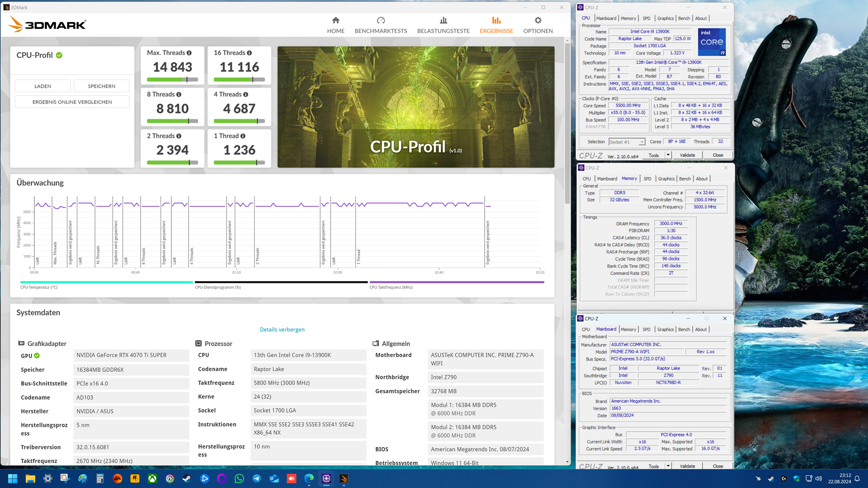Expand Tools dropdown arrow in CPU-Z motherboard window
868x488 pixels.
[x=668, y=466]
